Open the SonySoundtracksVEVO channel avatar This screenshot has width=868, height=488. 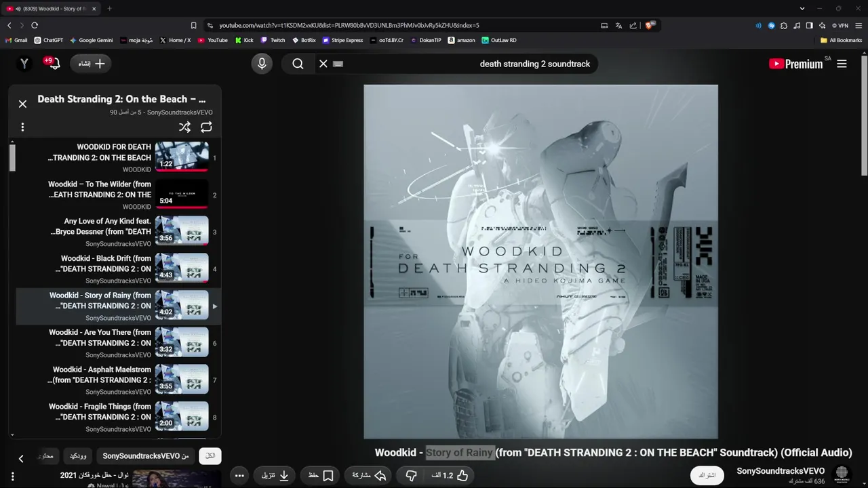[842, 474]
